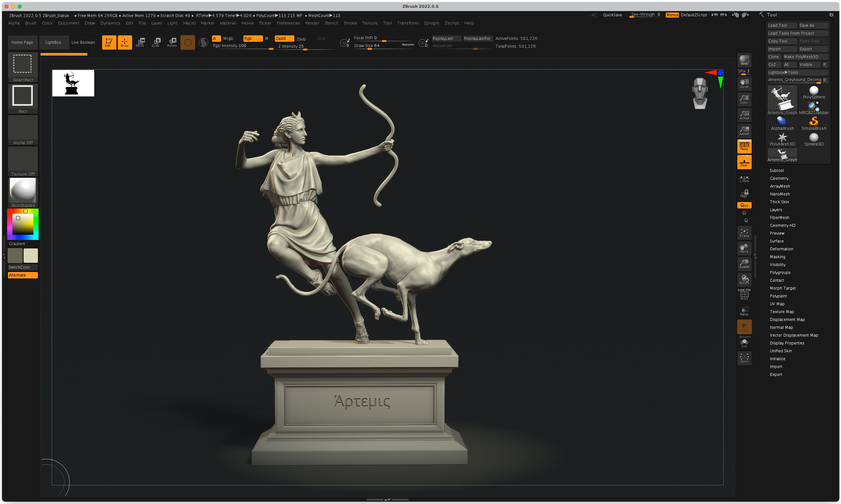The height and width of the screenshot is (504, 841).
Task: Expand the Geometry section
Action: click(779, 178)
